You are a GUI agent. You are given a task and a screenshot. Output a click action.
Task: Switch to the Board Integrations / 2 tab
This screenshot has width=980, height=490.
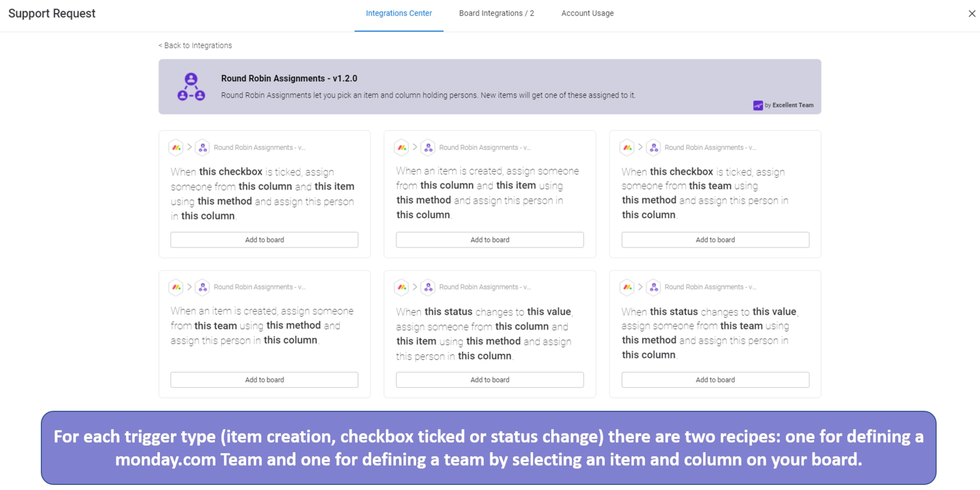pos(496,13)
